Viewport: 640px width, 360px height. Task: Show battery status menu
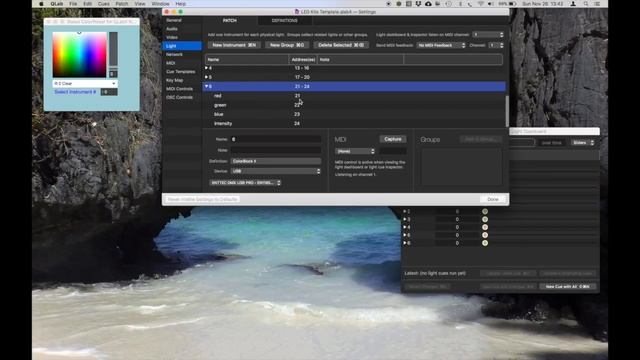[x=508, y=4]
